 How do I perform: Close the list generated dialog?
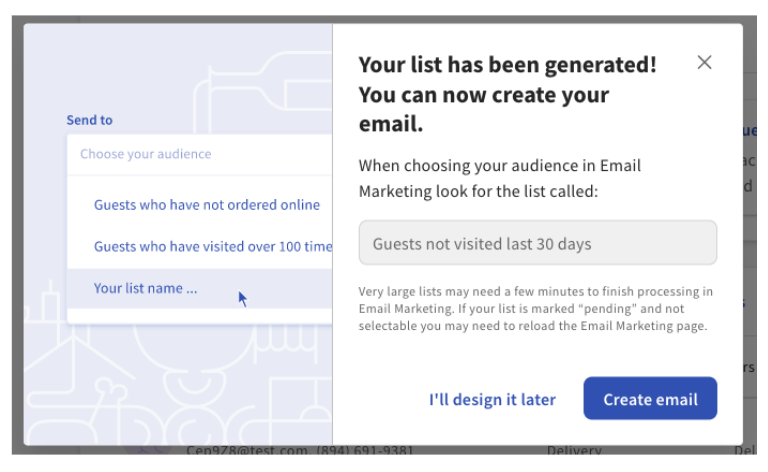click(704, 62)
